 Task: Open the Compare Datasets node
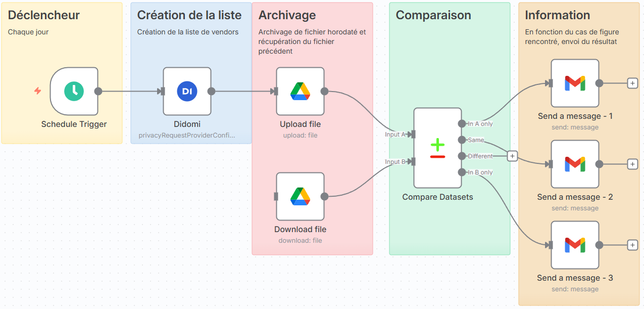pyautogui.click(x=437, y=148)
